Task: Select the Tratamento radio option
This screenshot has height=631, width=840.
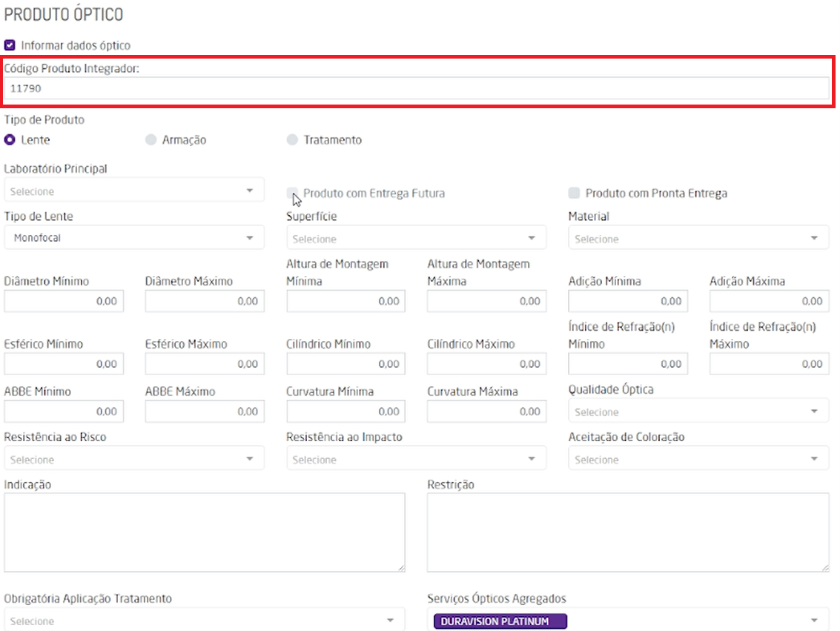Action: [x=292, y=139]
